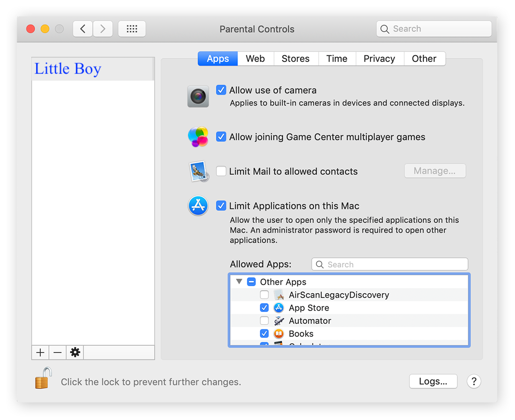
Task: Open the Time tab
Action: click(337, 58)
